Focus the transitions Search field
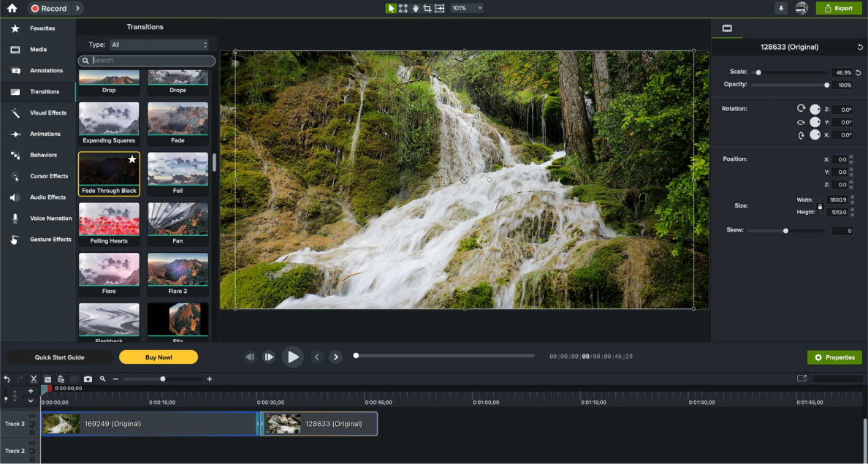The image size is (868, 464). coord(147,61)
